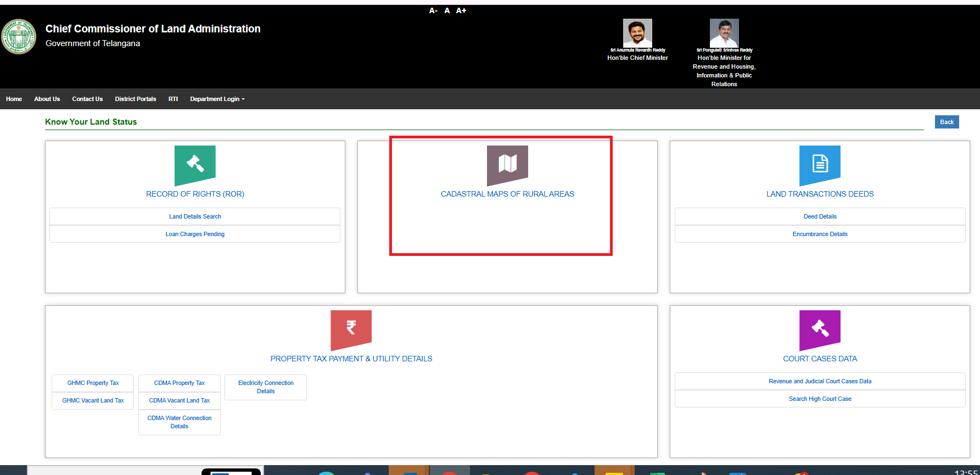Open the Cadastral Maps map icon

point(507,165)
